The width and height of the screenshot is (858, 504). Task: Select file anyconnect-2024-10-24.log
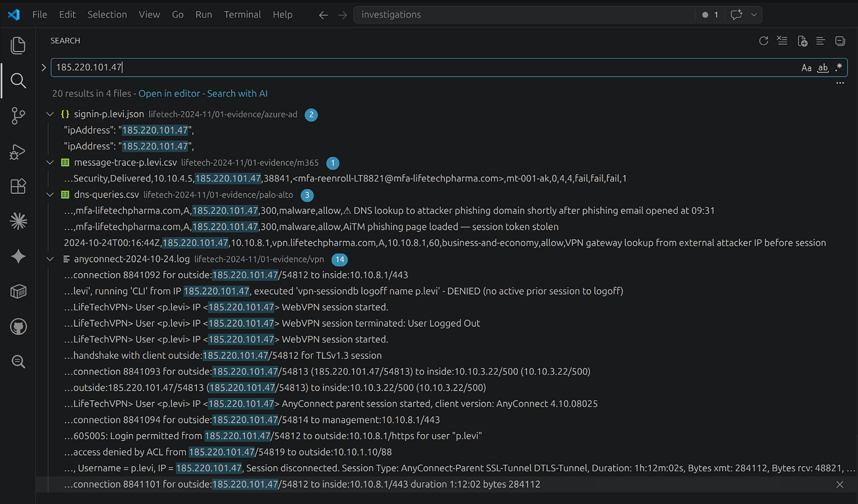(x=132, y=259)
